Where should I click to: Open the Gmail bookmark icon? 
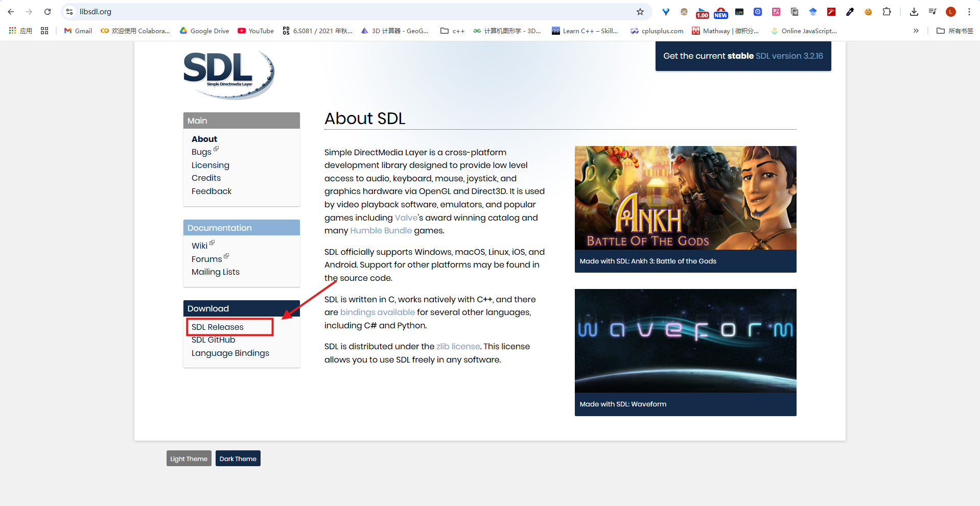coord(68,31)
